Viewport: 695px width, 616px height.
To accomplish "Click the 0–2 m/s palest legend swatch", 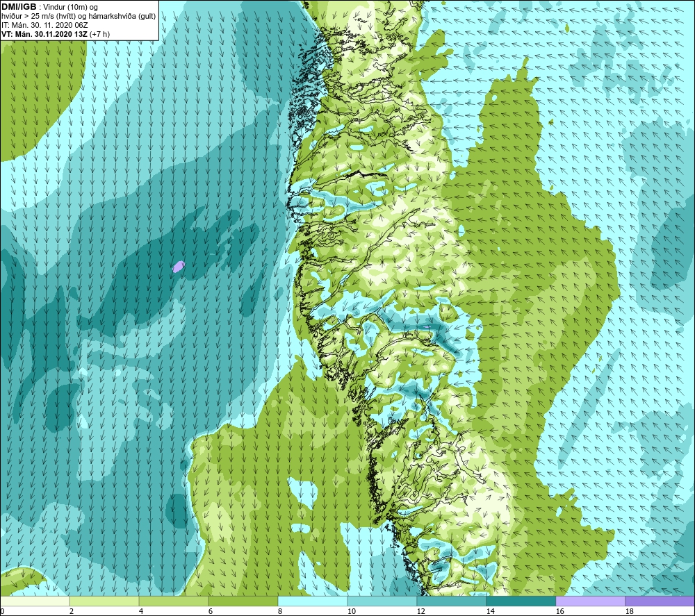I will coord(35,601).
